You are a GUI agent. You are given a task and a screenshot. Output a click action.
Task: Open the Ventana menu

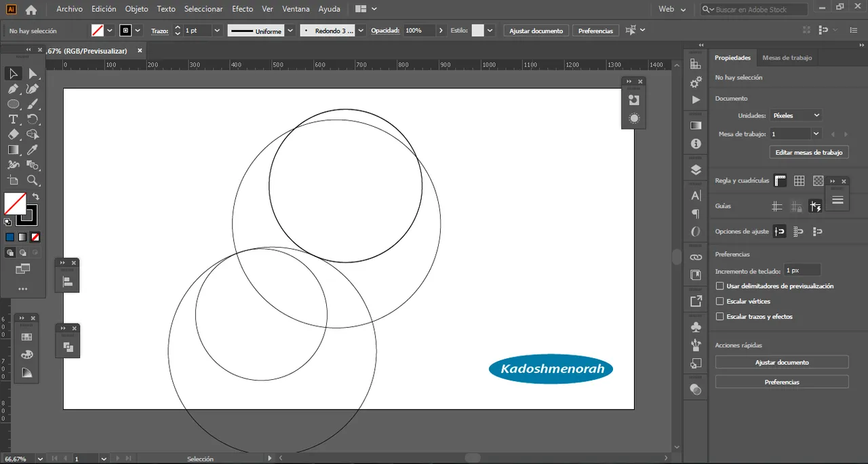pyautogui.click(x=296, y=9)
